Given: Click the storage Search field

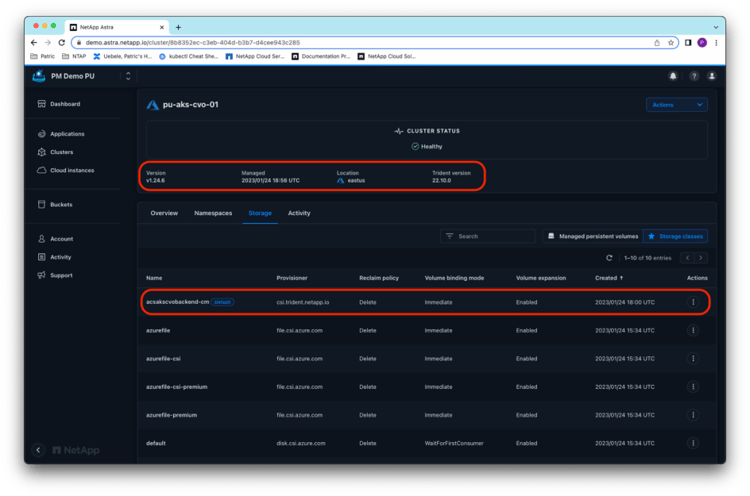Looking at the screenshot, I should tap(490, 236).
